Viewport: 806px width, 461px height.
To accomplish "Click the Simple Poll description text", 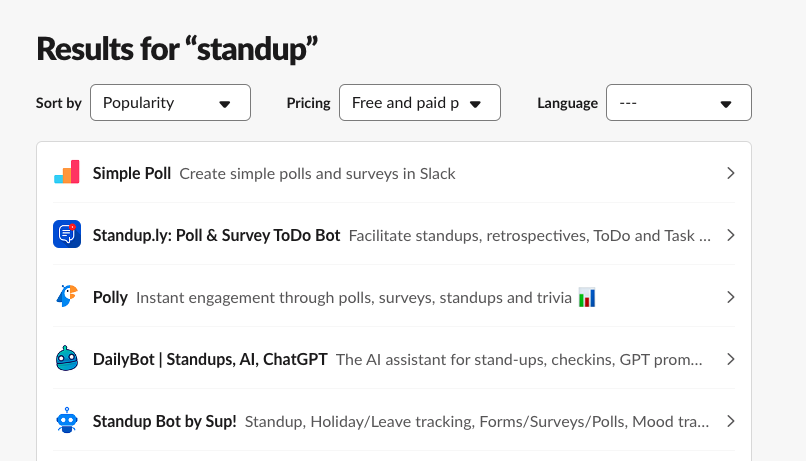I will [317, 174].
